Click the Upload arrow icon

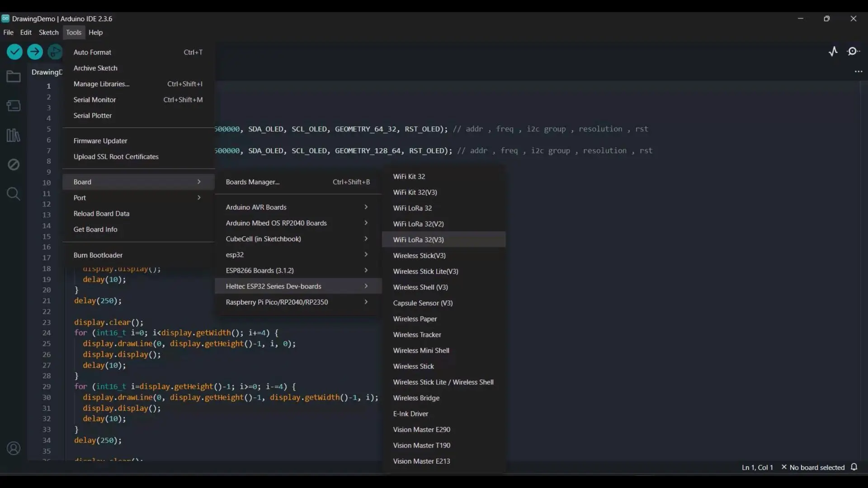pyautogui.click(x=35, y=52)
